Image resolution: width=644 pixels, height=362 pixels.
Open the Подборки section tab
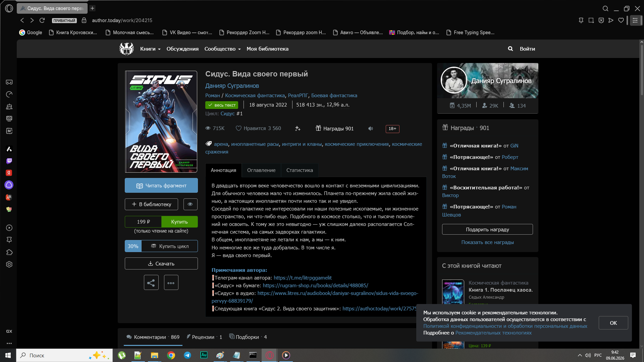[248, 337]
